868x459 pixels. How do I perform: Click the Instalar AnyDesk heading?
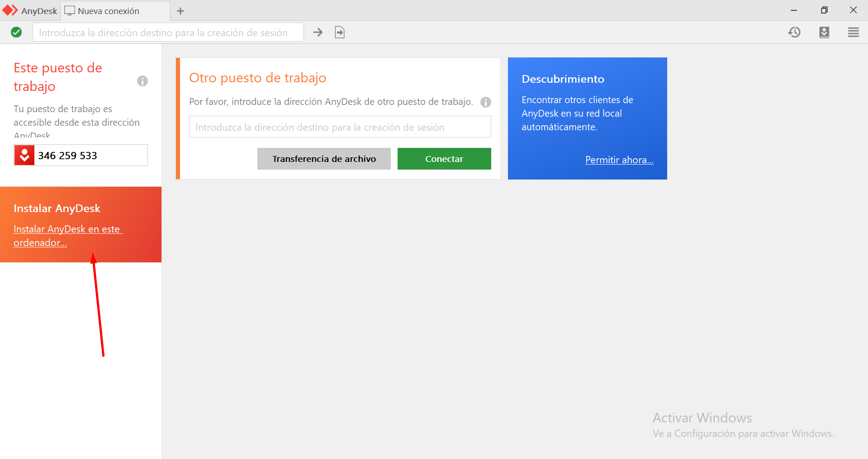pos(57,208)
